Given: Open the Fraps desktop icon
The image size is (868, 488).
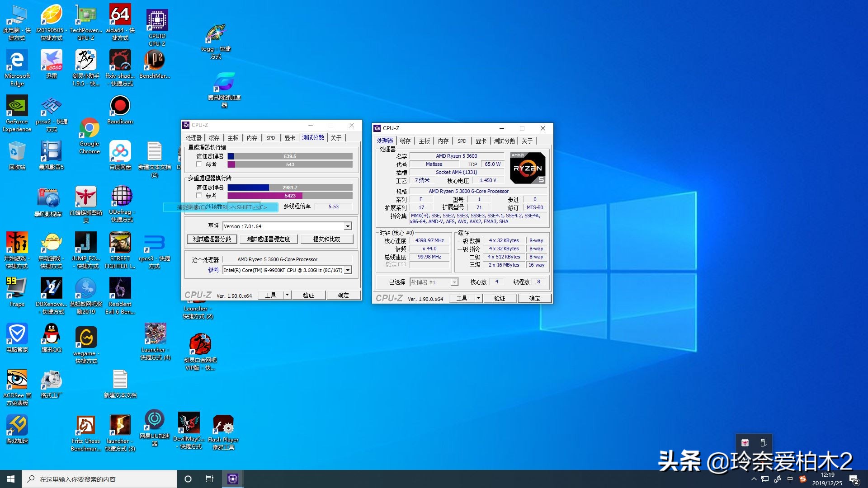Looking at the screenshot, I should 17,287.
